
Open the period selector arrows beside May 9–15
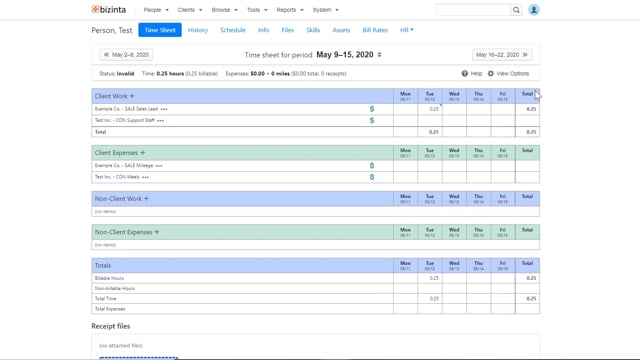point(379,55)
